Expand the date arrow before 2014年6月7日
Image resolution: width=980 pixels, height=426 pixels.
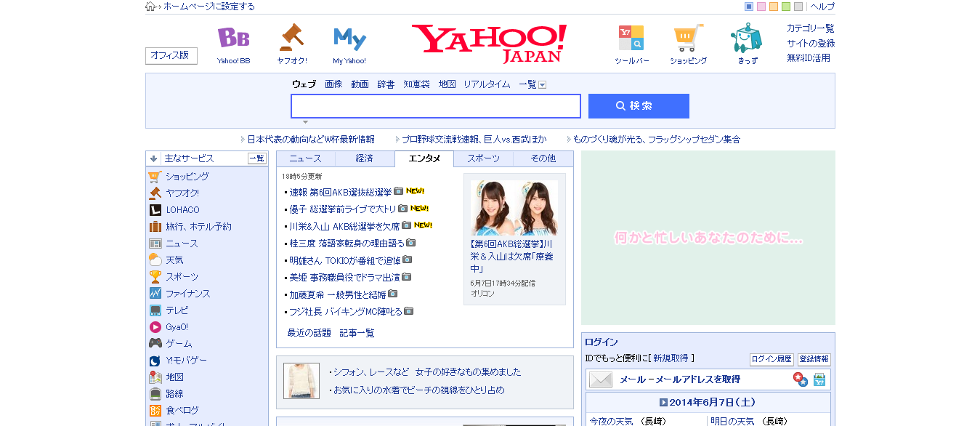[x=663, y=403]
